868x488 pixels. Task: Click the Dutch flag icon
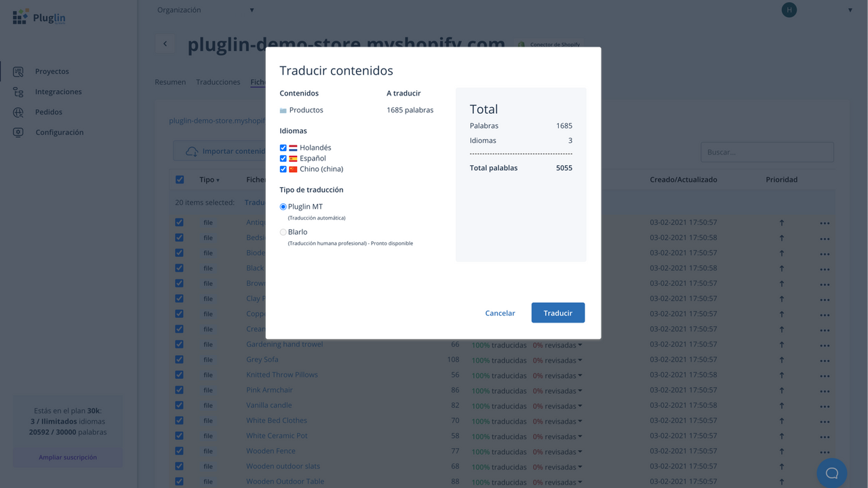point(293,148)
